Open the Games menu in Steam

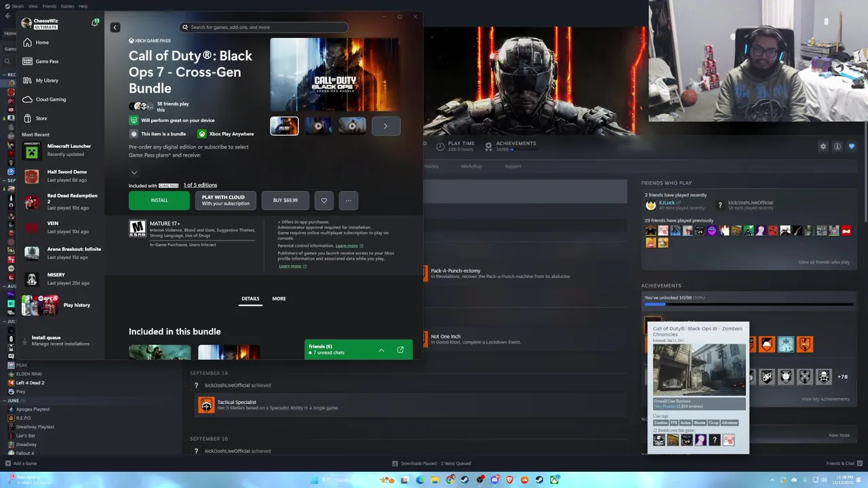tap(67, 6)
